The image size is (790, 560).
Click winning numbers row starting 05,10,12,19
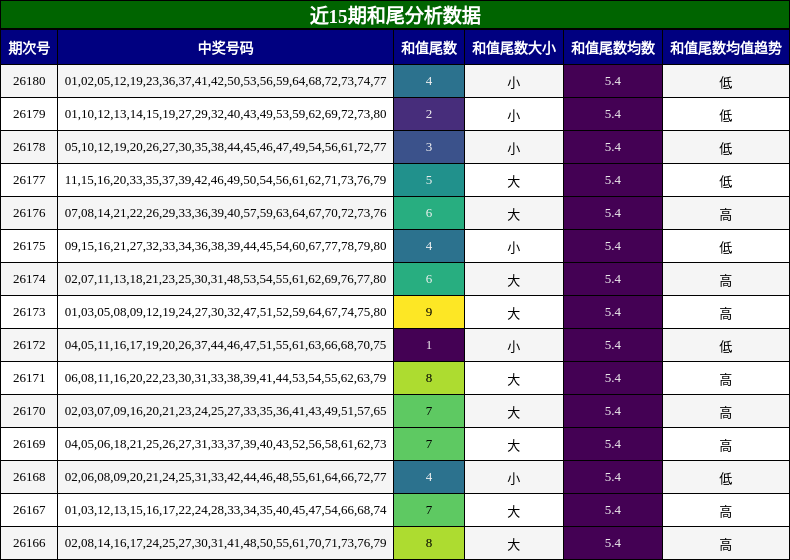point(226,147)
